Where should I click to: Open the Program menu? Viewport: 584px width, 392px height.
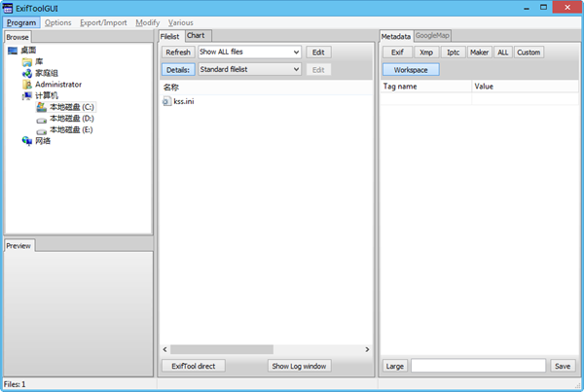pos(21,22)
